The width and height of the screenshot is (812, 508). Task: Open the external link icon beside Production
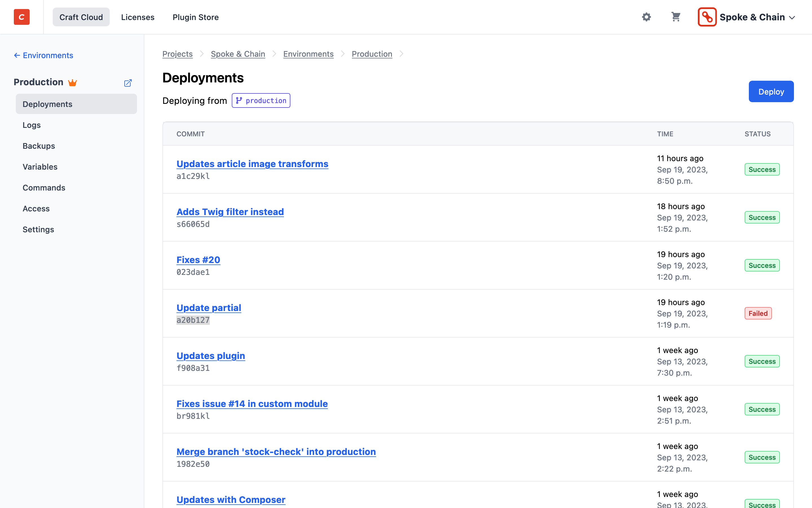(x=128, y=83)
